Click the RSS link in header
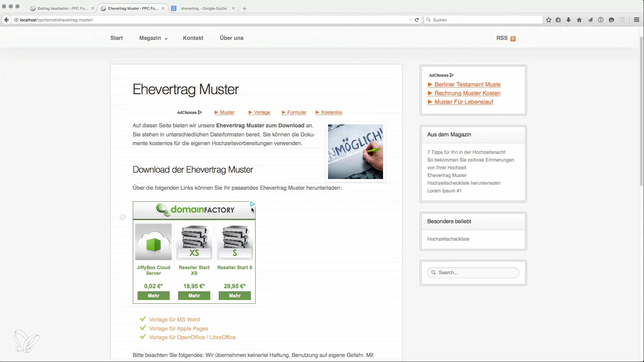 (502, 38)
